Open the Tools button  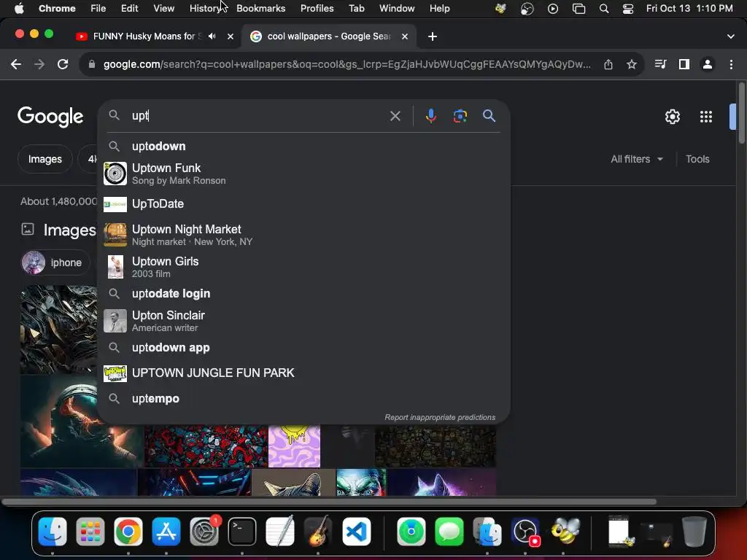click(x=697, y=159)
